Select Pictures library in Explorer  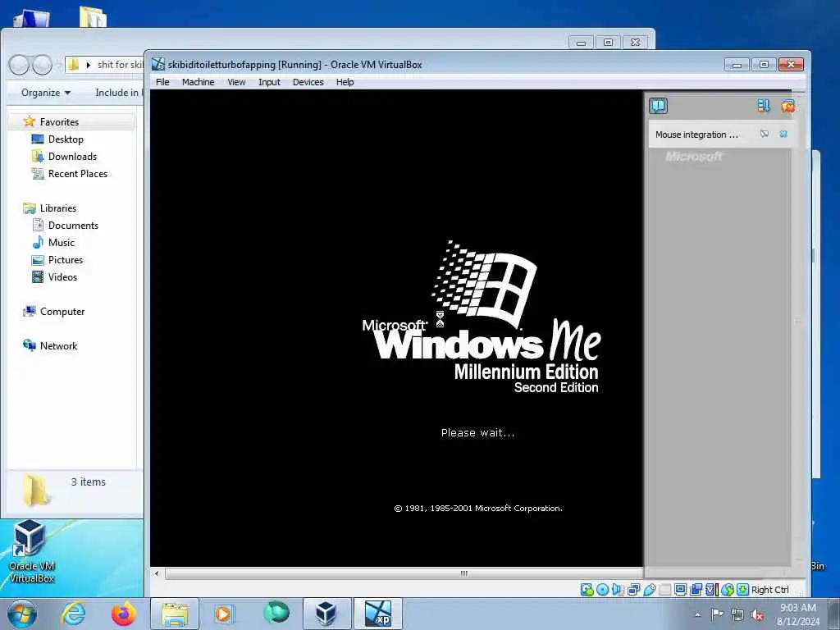tap(66, 260)
